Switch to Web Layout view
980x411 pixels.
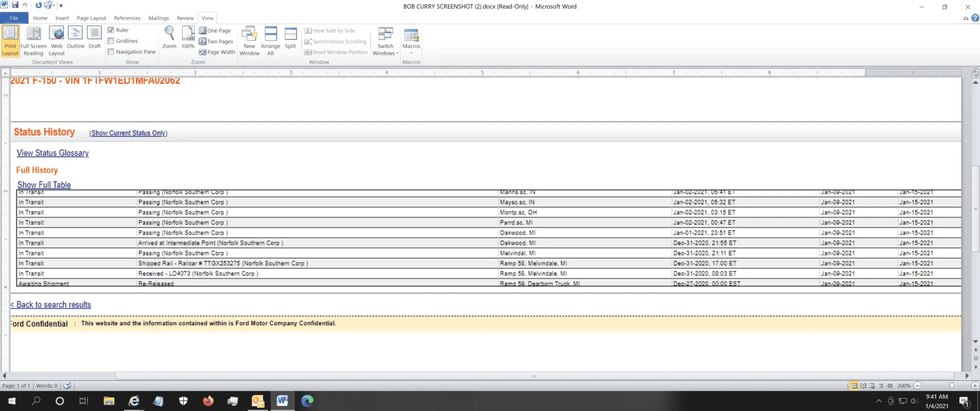(x=57, y=41)
